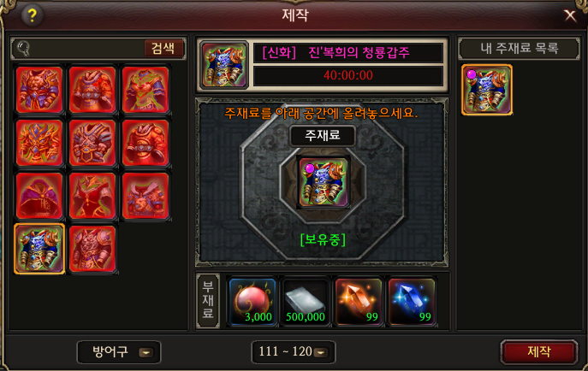Open the 방어구 category dropdown
Screen dimensions: 588x371
click(119, 352)
